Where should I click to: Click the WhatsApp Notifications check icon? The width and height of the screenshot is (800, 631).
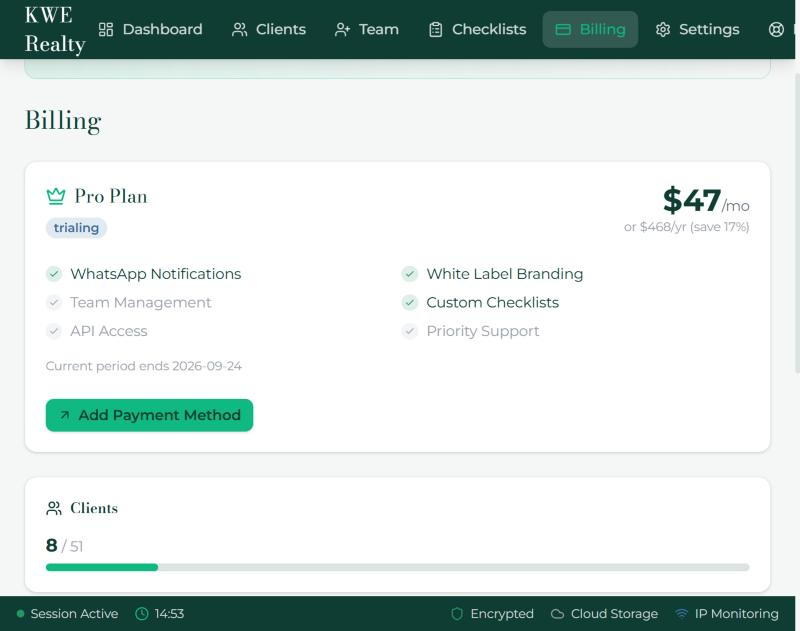click(54, 274)
